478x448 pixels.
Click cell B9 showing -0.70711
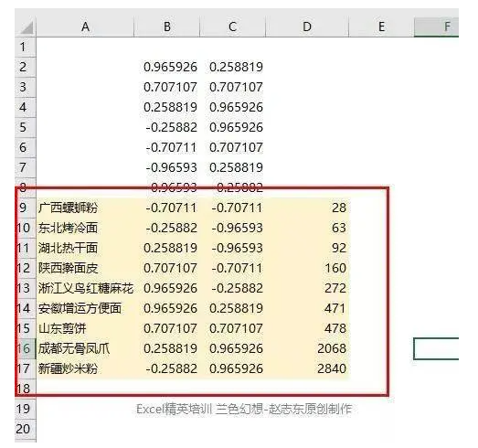point(166,208)
